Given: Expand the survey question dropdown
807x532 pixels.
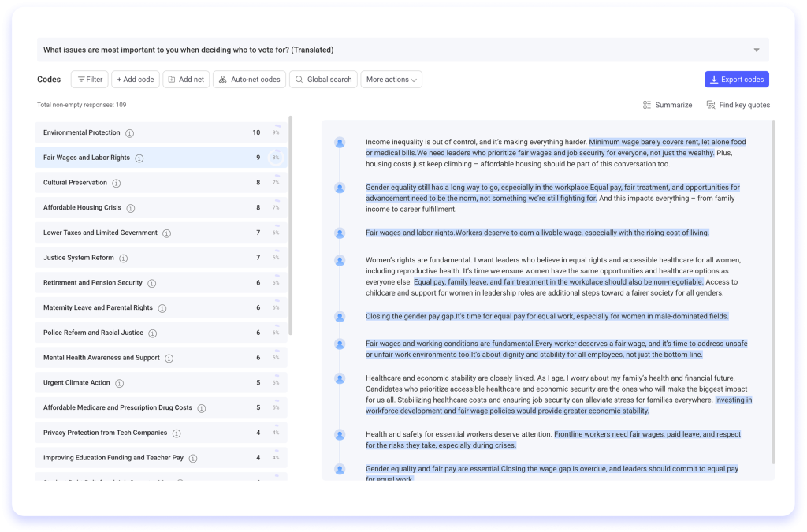Looking at the screenshot, I should click(x=757, y=50).
